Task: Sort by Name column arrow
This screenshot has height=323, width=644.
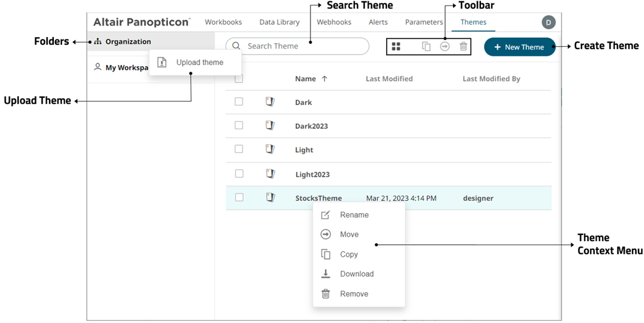Action: [x=324, y=79]
